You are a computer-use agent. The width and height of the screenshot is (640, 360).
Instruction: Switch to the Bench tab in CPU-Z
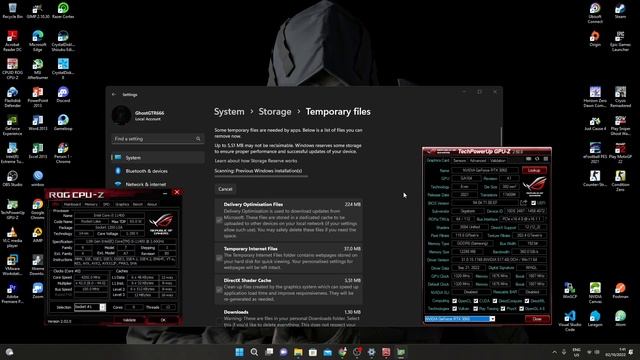coord(138,204)
